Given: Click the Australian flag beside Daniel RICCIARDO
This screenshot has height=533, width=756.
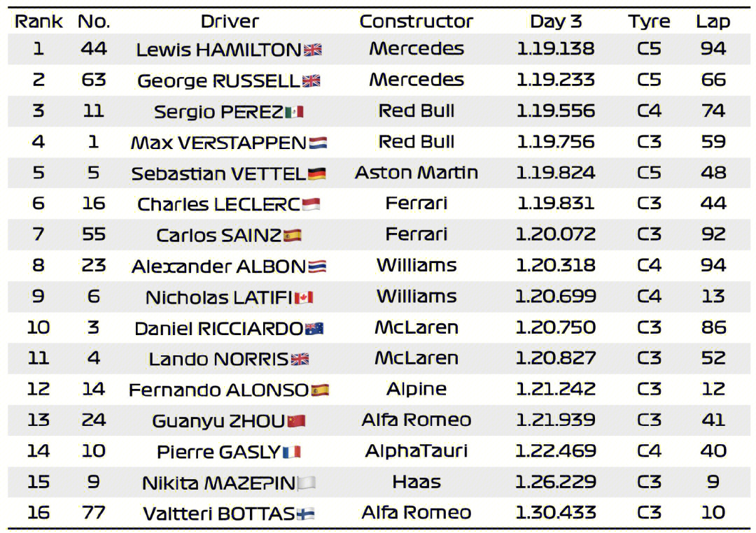Looking at the screenshot, I should (314, 329).
